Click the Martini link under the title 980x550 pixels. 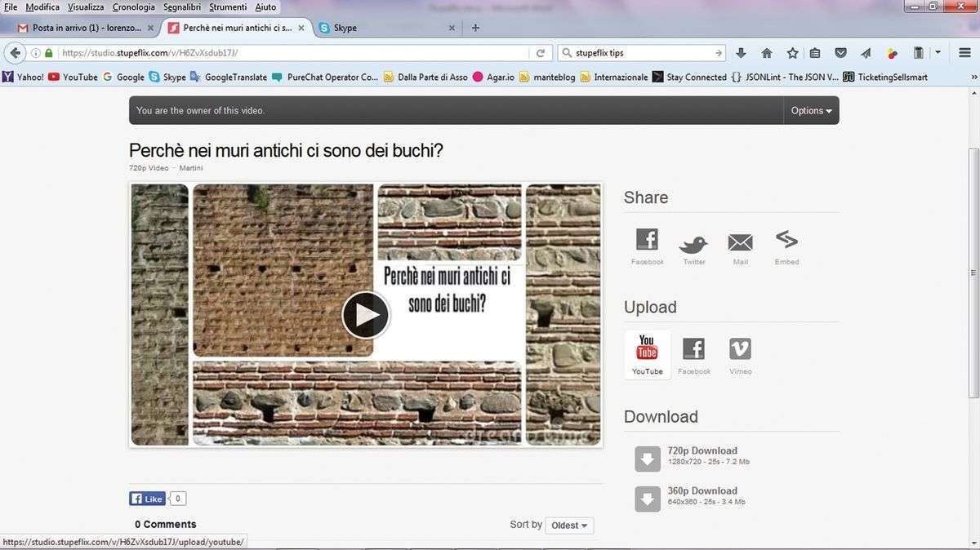190,168
